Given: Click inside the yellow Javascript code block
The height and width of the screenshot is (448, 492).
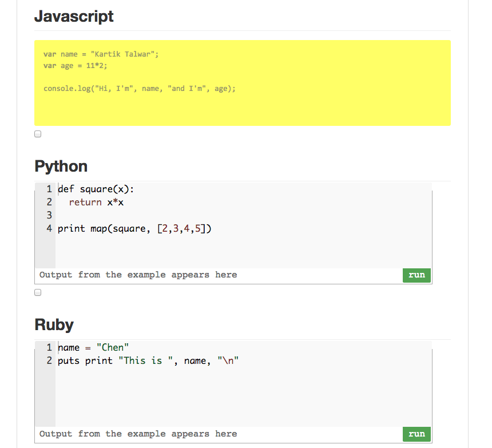Looking at the screenshot, I should tap(243, 83).
